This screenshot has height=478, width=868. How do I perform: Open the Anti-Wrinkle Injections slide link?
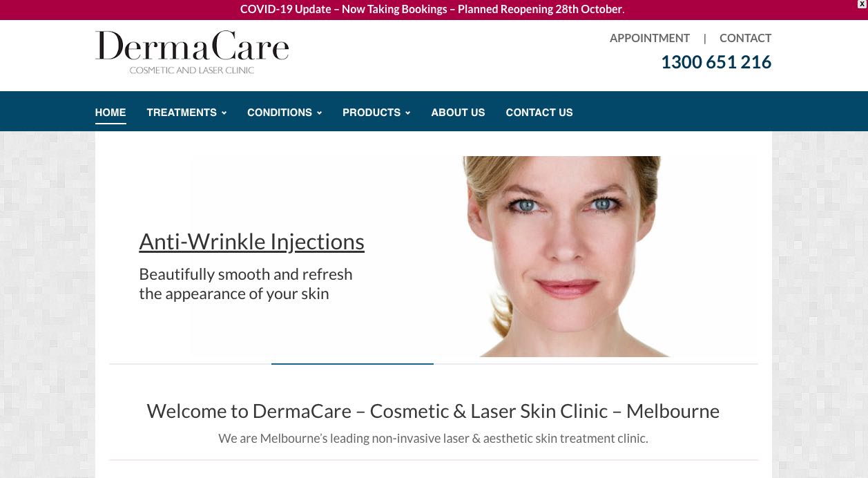[x=251, y=241]
